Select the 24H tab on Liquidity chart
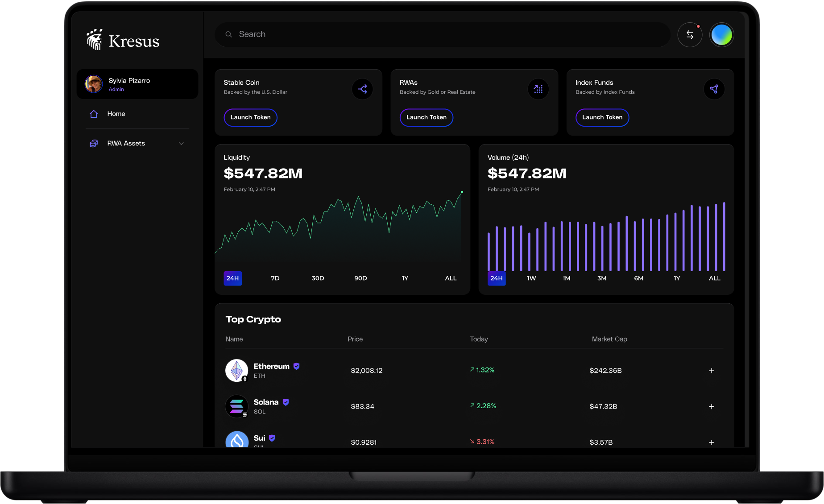This screenshot has height=504, width=824. pos(232,278)
